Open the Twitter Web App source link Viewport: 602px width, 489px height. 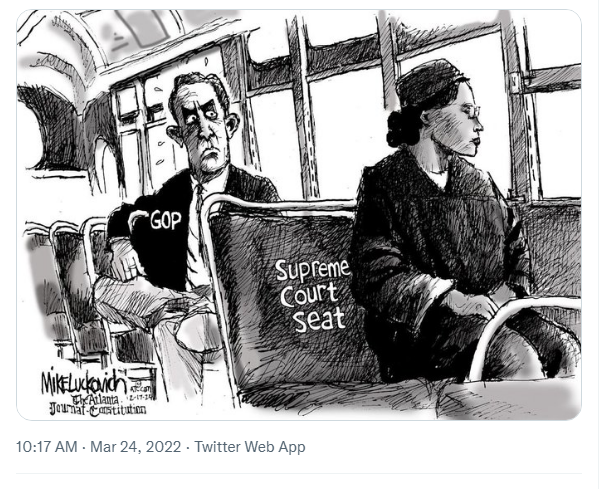(250, 447)
